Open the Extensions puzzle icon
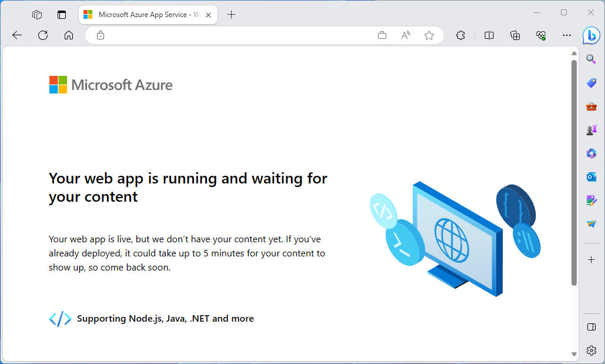605x364 pixels. tap(460, 35)
